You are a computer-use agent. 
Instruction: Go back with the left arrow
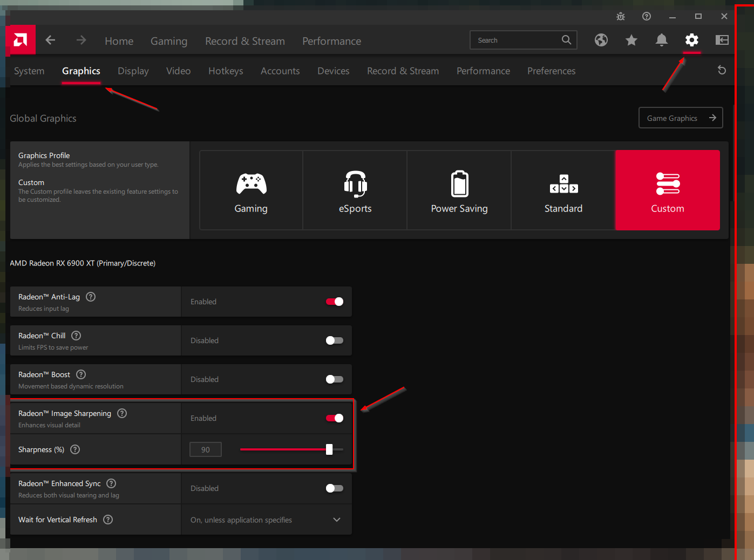(x=50, y=40)
